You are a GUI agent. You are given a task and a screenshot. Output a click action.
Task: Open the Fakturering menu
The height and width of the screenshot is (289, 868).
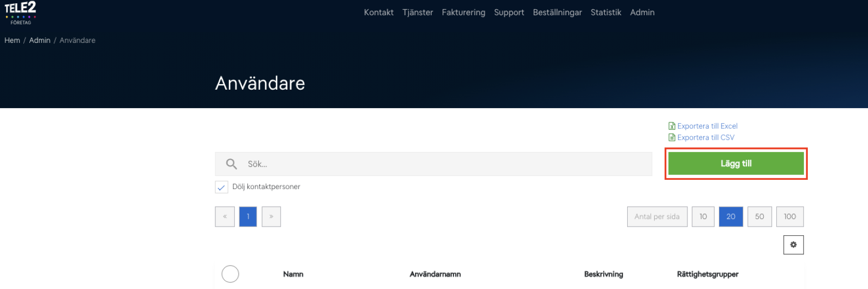(463, 12)
